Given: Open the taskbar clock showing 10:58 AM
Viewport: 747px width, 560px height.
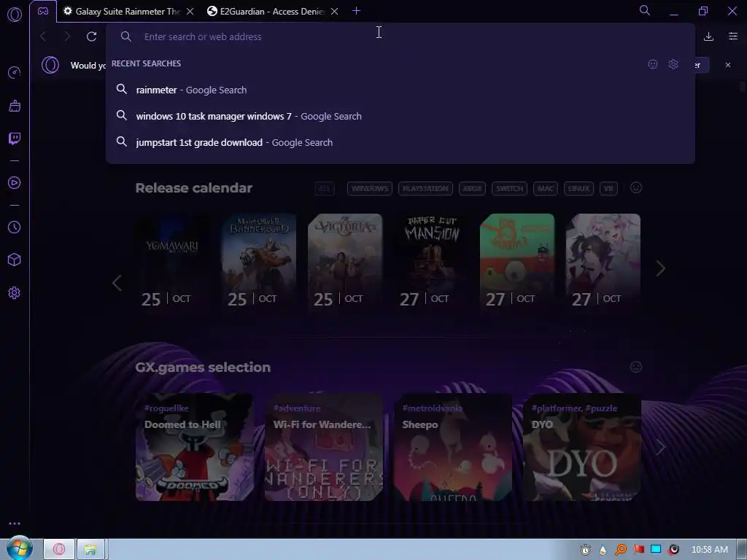Looking at the screenshot, I should pos(709,550).
